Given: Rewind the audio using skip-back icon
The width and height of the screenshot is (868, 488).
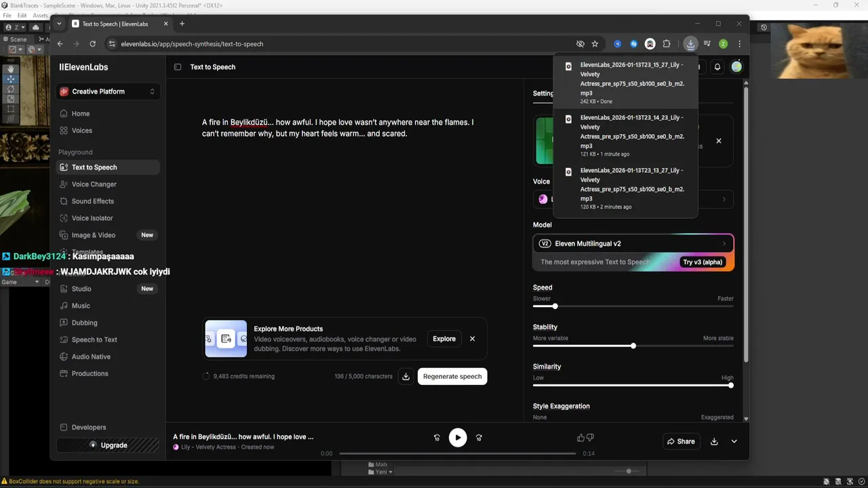Looking at the screenshot, I should tap(437, 438).
